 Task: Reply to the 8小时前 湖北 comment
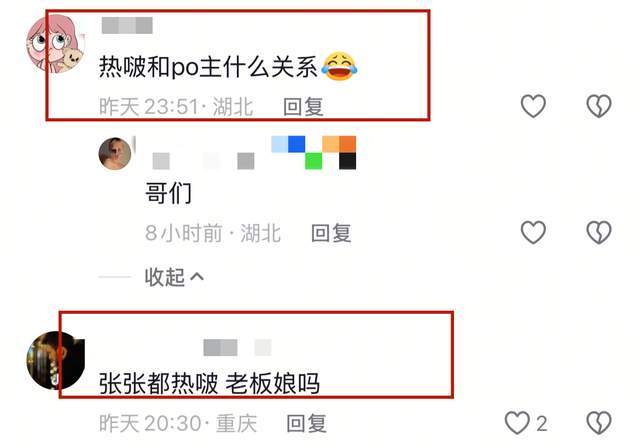pyautogui.click(x=331, y=233)
